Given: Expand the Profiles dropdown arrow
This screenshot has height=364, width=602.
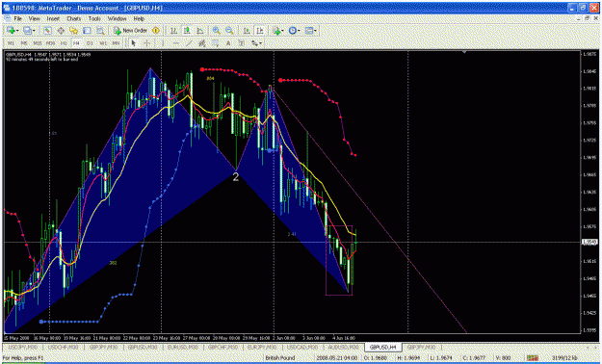Looking at the screenshot, I should 34,31.
